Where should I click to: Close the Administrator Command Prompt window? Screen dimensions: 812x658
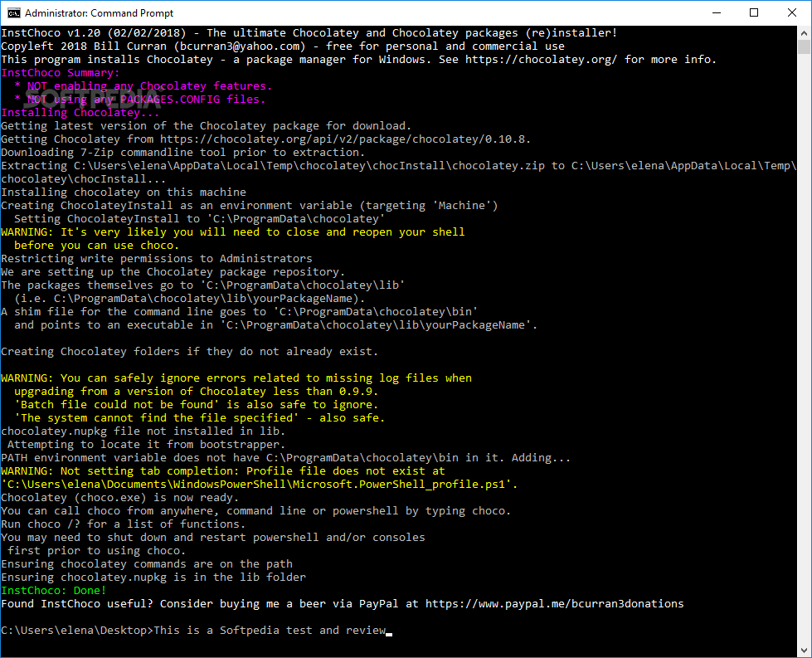click(792, 12)
